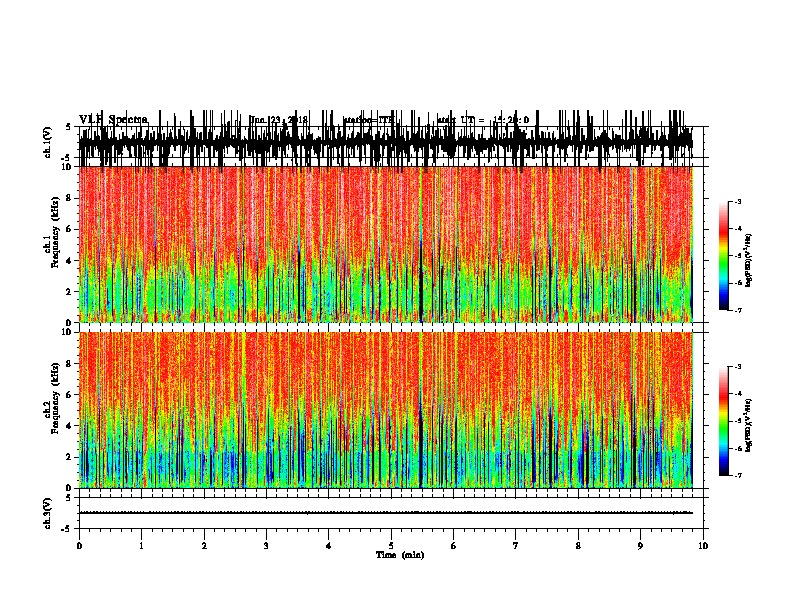Click the '5' tick label on time axis
Screen dimensions: 792x612
click(391, 545)
